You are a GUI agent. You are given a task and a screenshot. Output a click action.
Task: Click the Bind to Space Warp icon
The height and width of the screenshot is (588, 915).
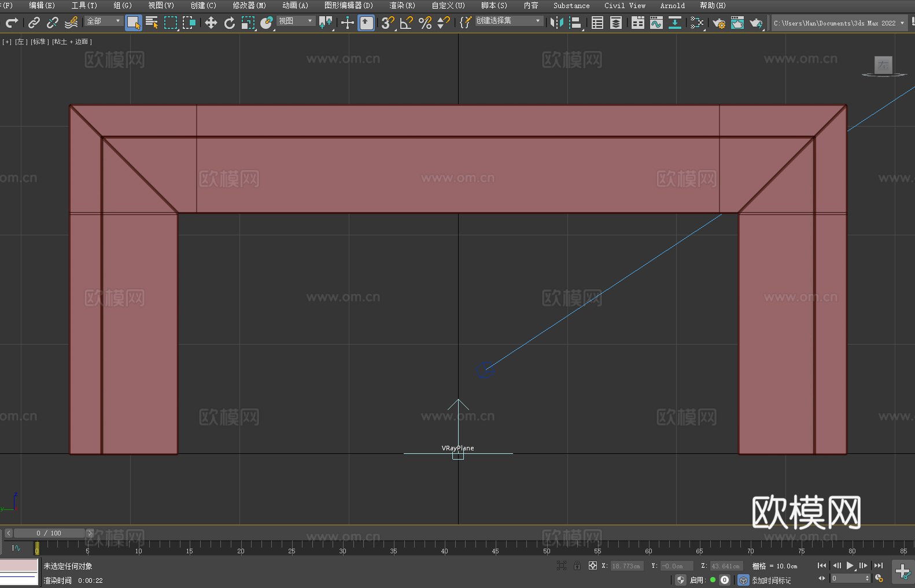71,23
